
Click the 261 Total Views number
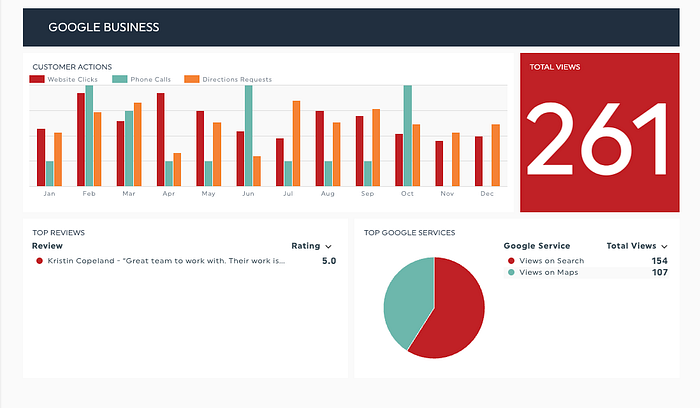pos(597,138)
